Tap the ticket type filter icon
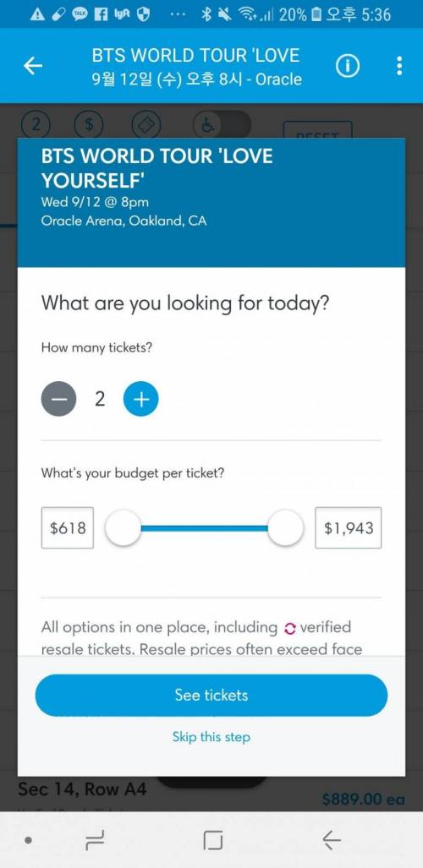The image size is (423, 868). click(146, 124)
